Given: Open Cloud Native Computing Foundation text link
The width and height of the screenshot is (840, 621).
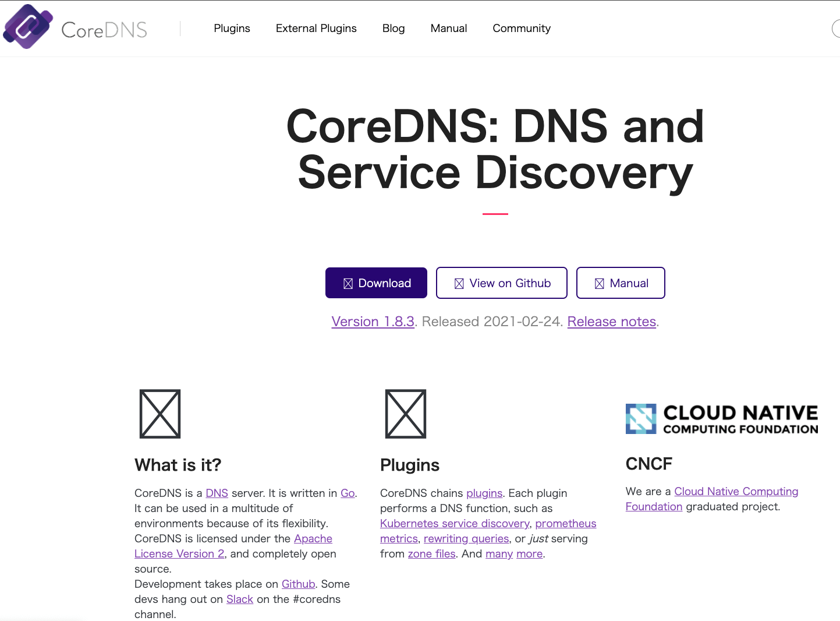Looking at the screenshot, I should click(712, 499).
